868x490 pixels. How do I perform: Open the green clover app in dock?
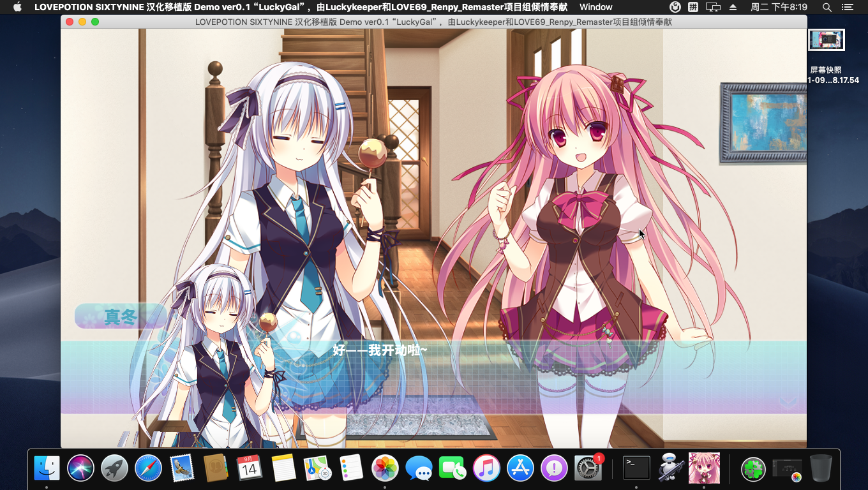tap(753, 469)
